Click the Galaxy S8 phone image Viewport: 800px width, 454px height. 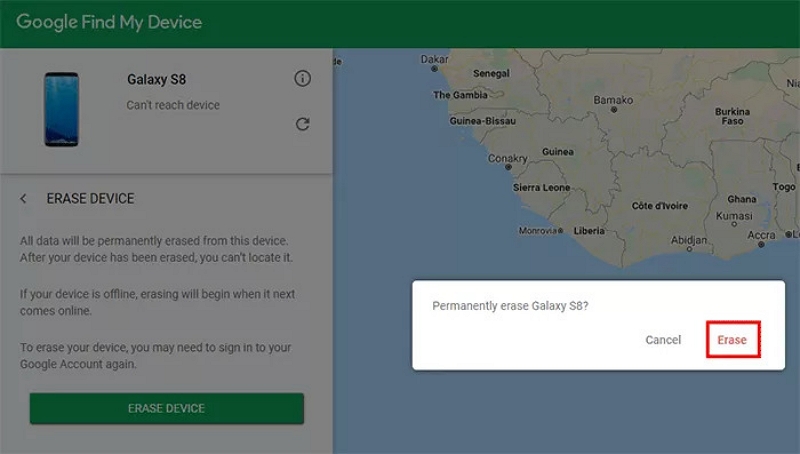61,109
